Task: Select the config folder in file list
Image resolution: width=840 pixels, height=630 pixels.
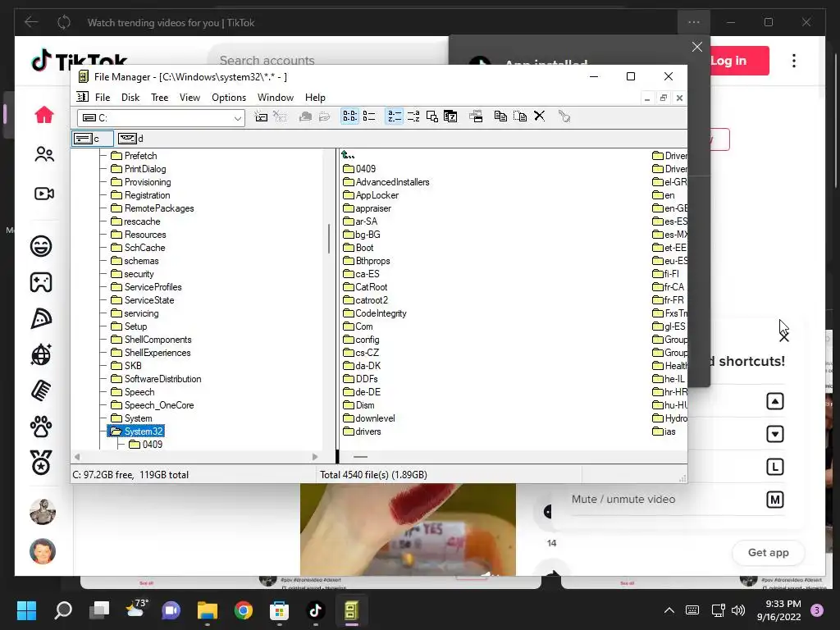Action: click(361, 340)
